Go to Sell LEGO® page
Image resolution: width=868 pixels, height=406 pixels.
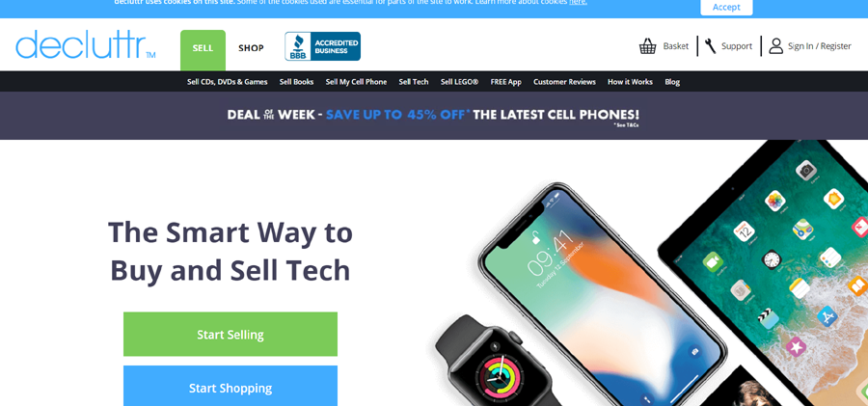click(x=459, y=82)
